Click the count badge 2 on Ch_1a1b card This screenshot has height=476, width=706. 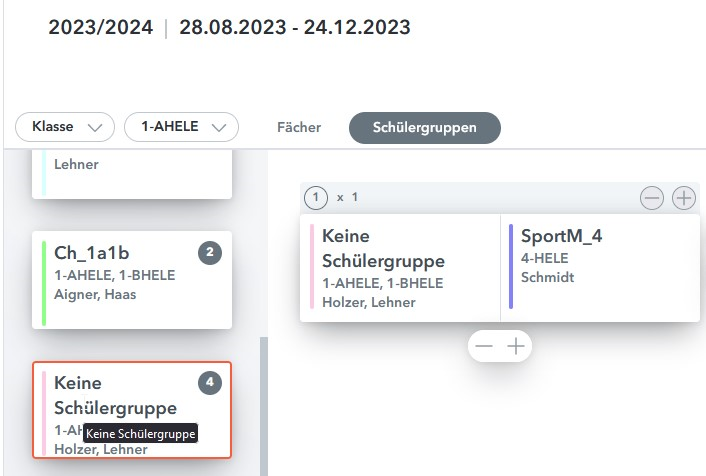[210, 253]
